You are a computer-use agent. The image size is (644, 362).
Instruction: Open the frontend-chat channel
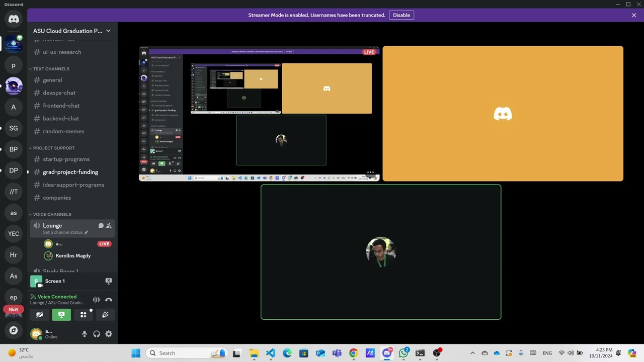(x=72, y=106)
